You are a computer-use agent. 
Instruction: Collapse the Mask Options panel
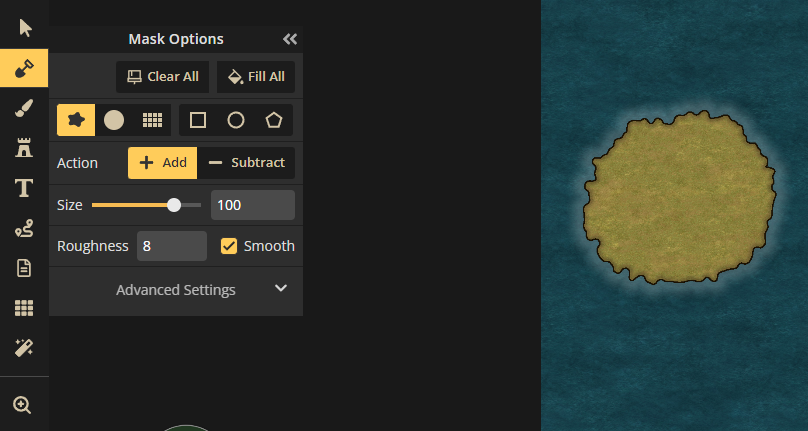pyautogui.click(x=290, y=39)
